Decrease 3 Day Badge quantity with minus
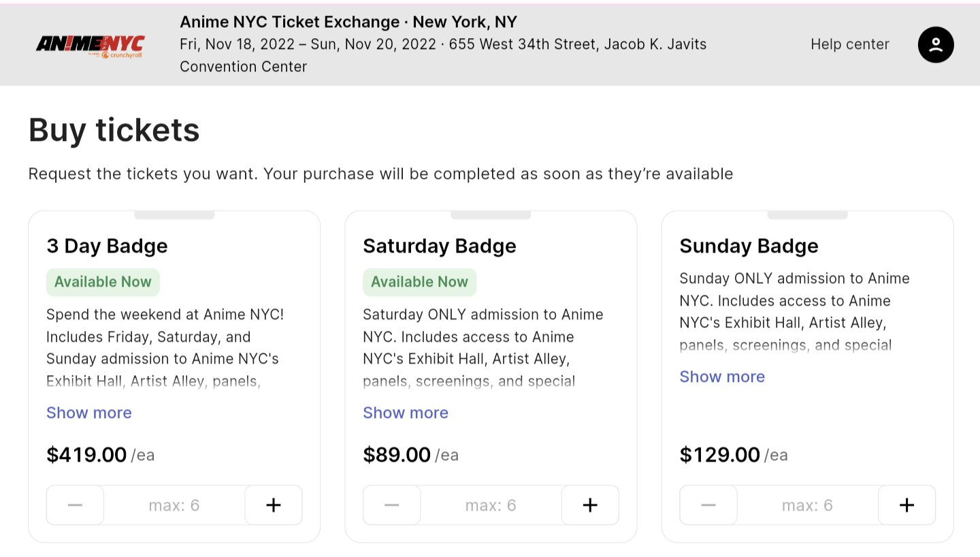 click(76, 505)
